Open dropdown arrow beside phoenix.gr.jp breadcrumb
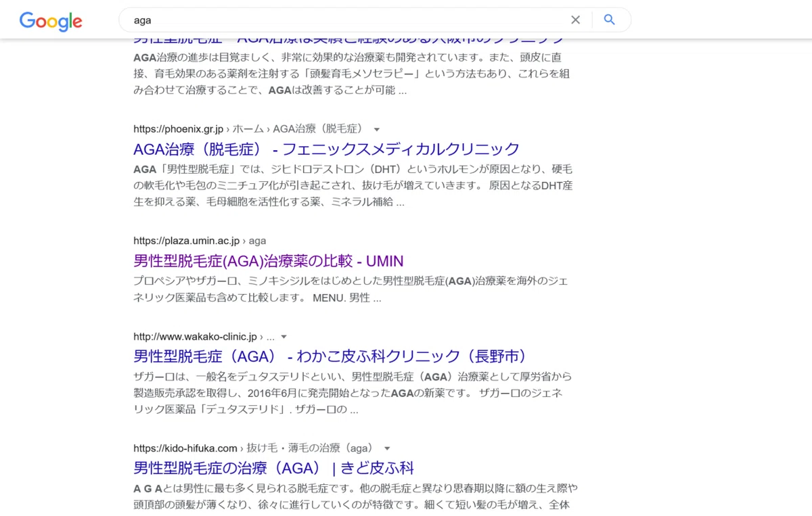 tap(377, 129)
